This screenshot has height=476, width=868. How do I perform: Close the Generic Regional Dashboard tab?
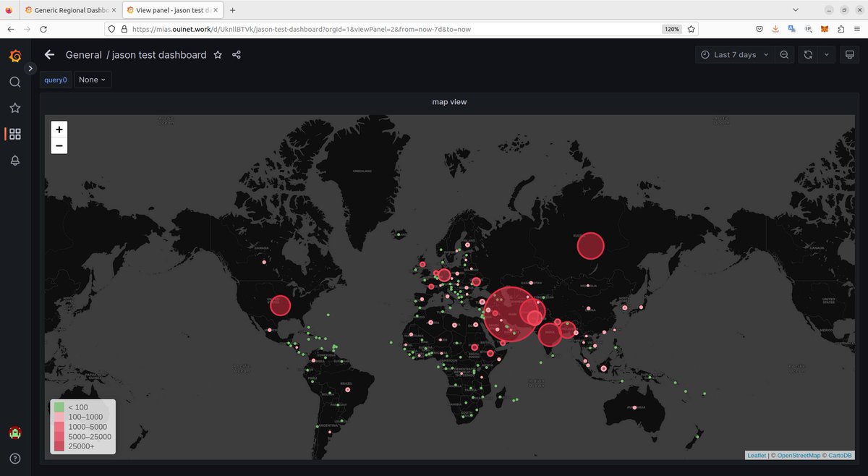[x=114, y=10]
